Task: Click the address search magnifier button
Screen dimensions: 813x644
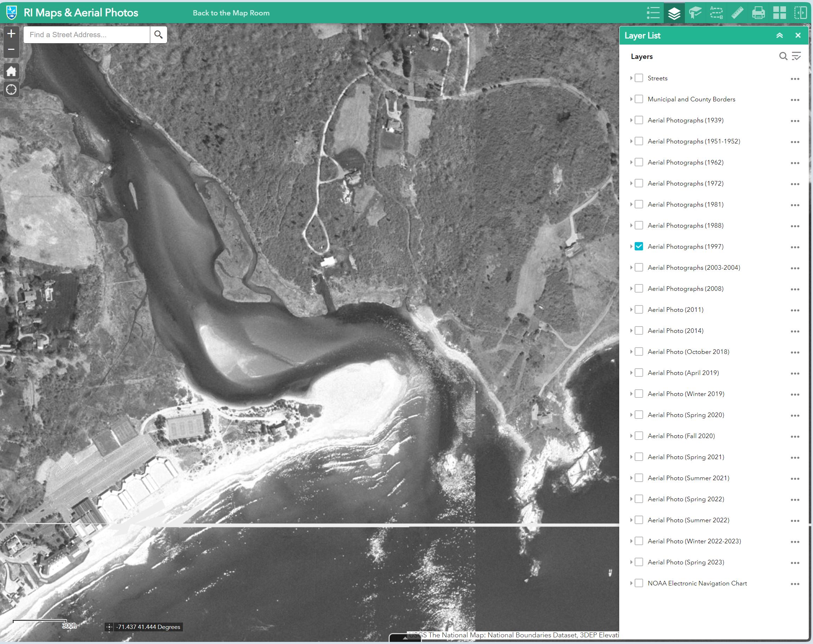Action: 158,35
